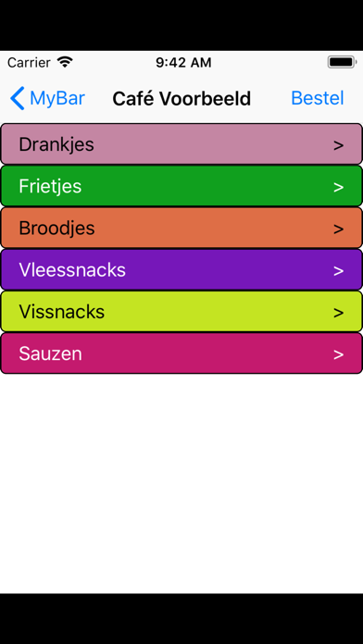Image resolution: width=363 pixels, height=644 pixels.
Task: Expand Frietjes using its right arrow
Action: [x=338, y=187]
